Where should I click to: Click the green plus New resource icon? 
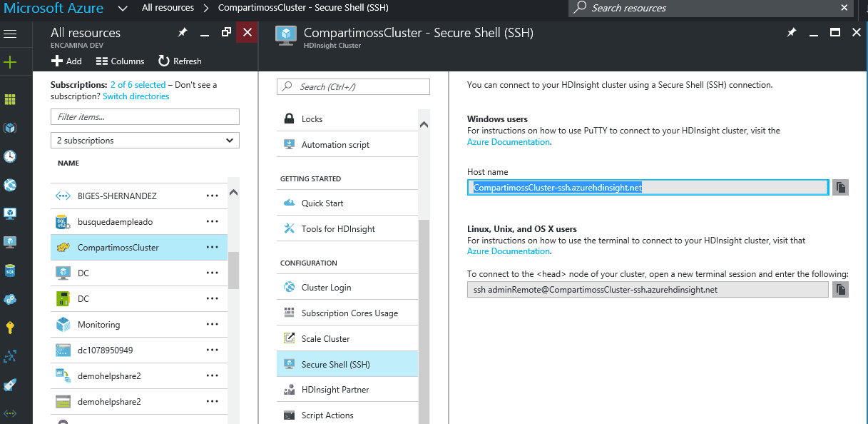point(10,62)
